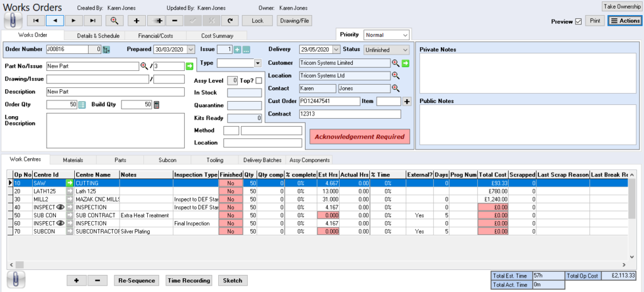The height and width of the screenshot is (292, 644).
Task: Toggle Finished status for the SAW operation
Action: [x=231, y=183]
